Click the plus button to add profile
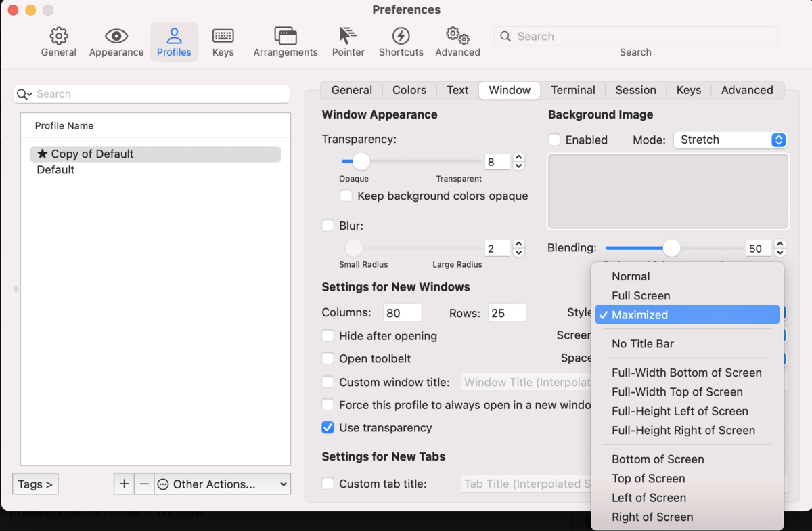The height and width of the screenshot is (531, 812). (x=124, y=484)
